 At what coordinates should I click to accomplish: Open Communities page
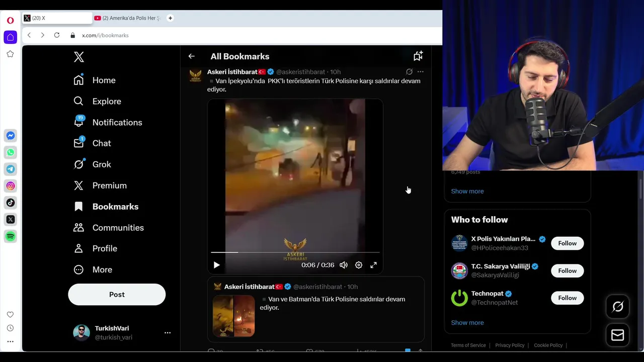coord(109,228)
